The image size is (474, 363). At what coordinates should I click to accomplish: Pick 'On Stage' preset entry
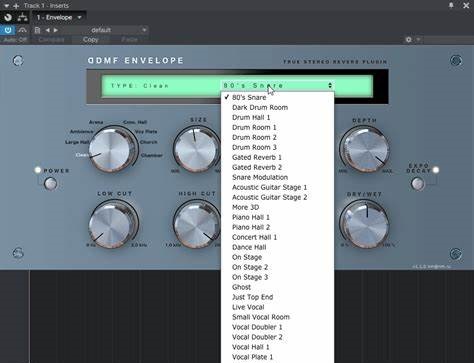(277, 258)
